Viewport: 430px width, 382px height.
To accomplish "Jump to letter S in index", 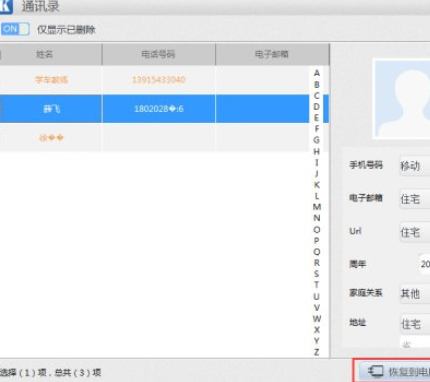I will [x=317, y=274].
